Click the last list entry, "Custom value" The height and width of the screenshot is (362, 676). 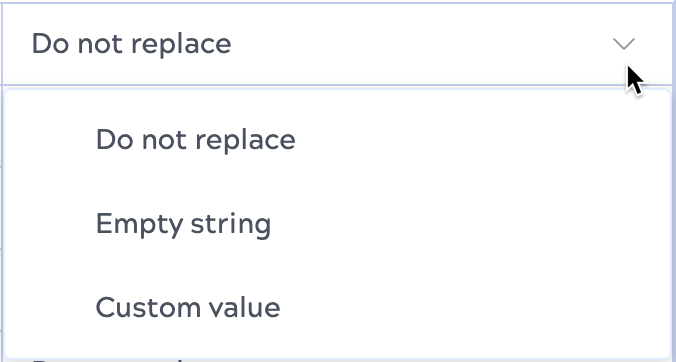click(338, 307)
